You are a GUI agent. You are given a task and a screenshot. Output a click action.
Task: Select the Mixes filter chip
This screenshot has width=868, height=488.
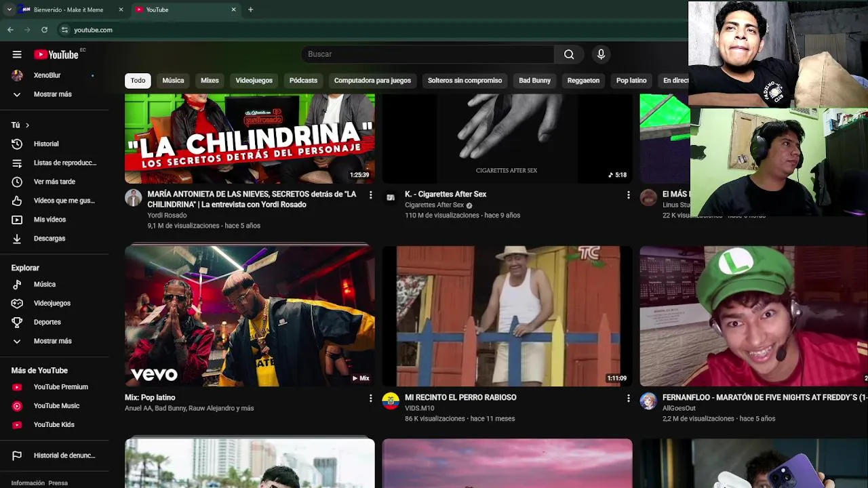210,81
